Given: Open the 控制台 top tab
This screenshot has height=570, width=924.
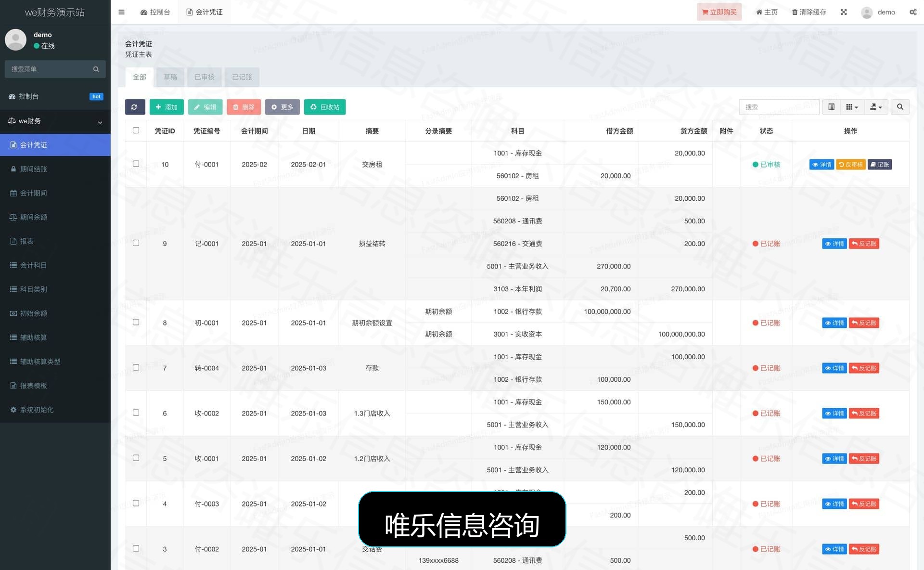Looking at the screenshot, I should (155, 12).
